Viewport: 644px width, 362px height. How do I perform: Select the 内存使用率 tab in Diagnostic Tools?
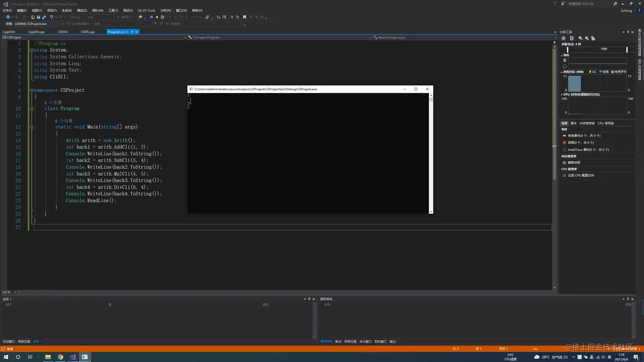coord(587,123)
